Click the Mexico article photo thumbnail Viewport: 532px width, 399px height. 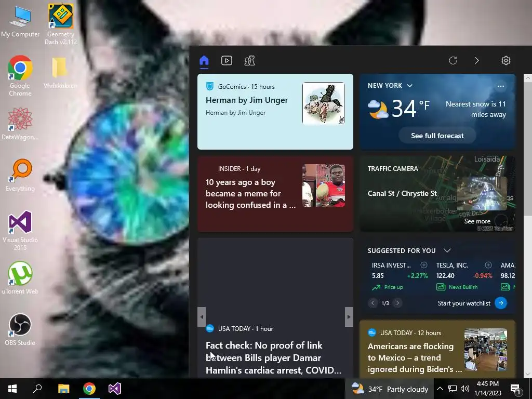pyautogui.click(x=486, y=350)
